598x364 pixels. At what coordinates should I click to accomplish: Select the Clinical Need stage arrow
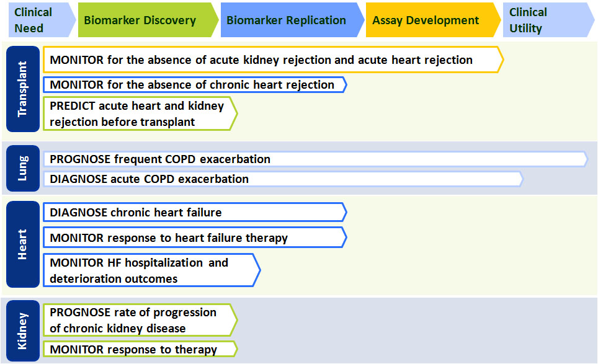(42, 20)
